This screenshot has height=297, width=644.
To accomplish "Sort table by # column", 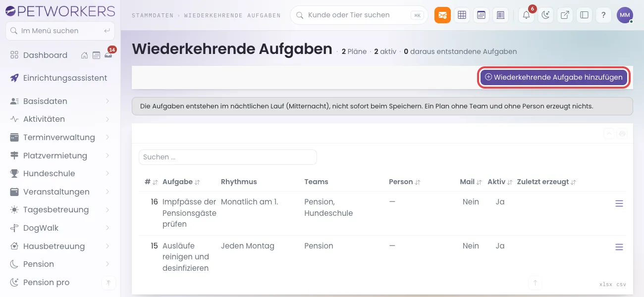I will 151,182.
